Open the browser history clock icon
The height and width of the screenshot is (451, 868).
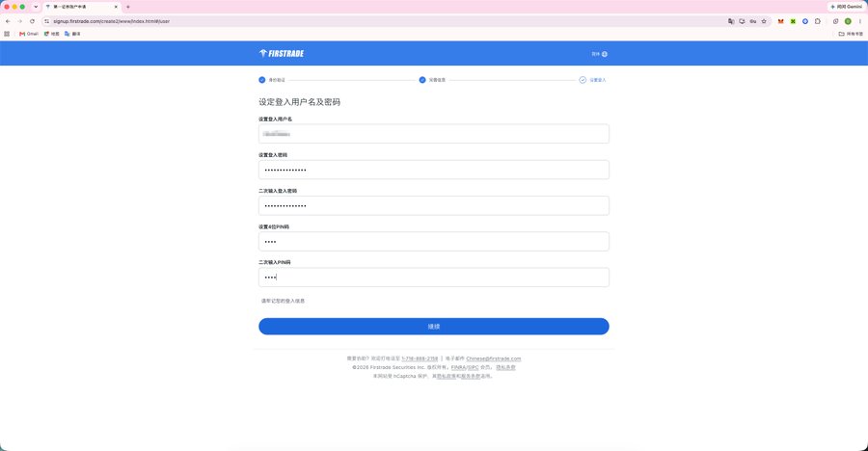[x=835, y=21]
